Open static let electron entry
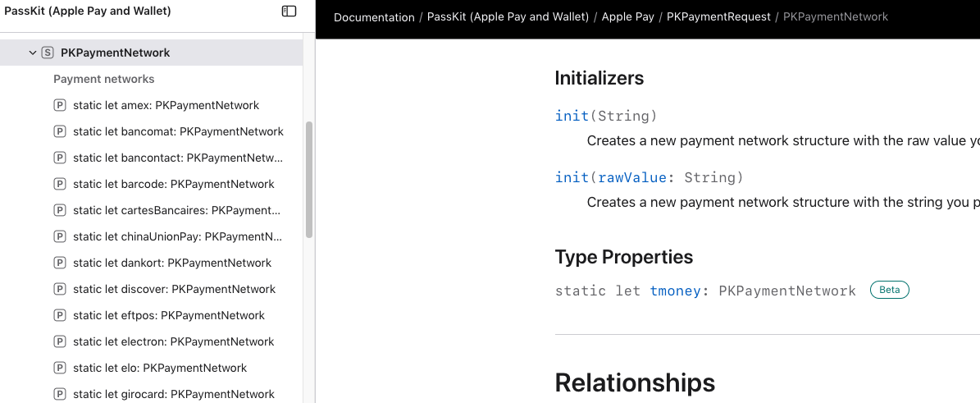Viewport: 980px width, 403px height. point(174,341)
